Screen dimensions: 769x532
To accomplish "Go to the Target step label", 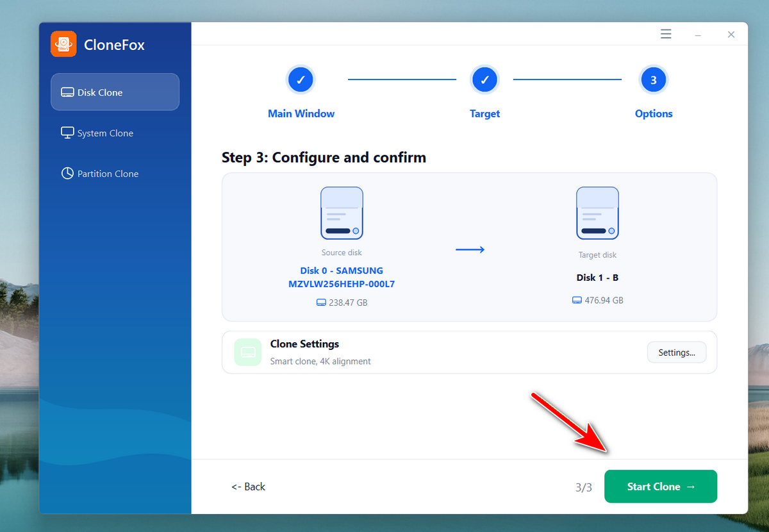I will click(x=484, y=113).
